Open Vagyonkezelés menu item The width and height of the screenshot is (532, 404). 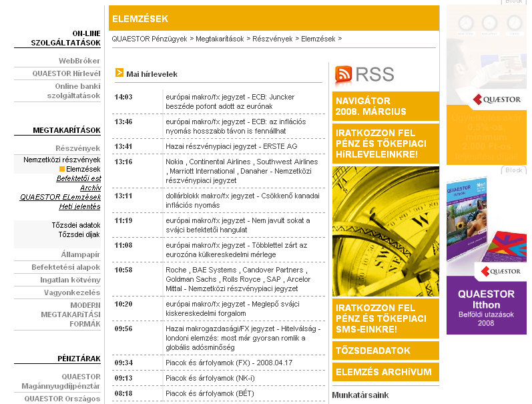tap(72, 292)
